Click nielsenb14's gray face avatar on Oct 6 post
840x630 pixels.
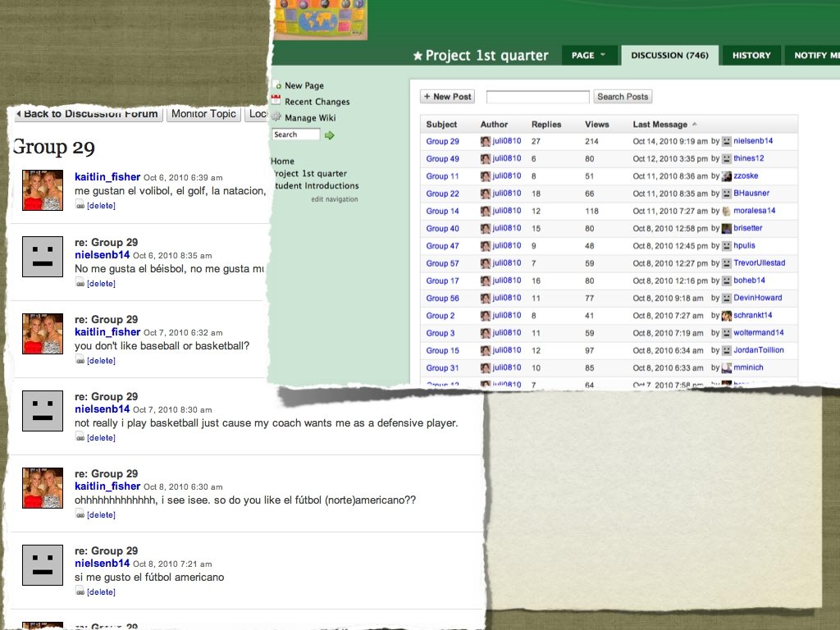(43, 257)
